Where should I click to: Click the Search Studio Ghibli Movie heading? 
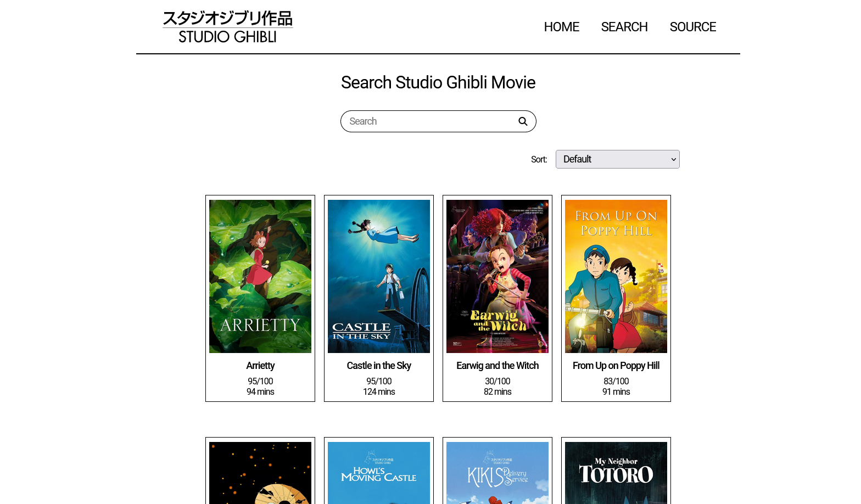(x=438, y=82)
